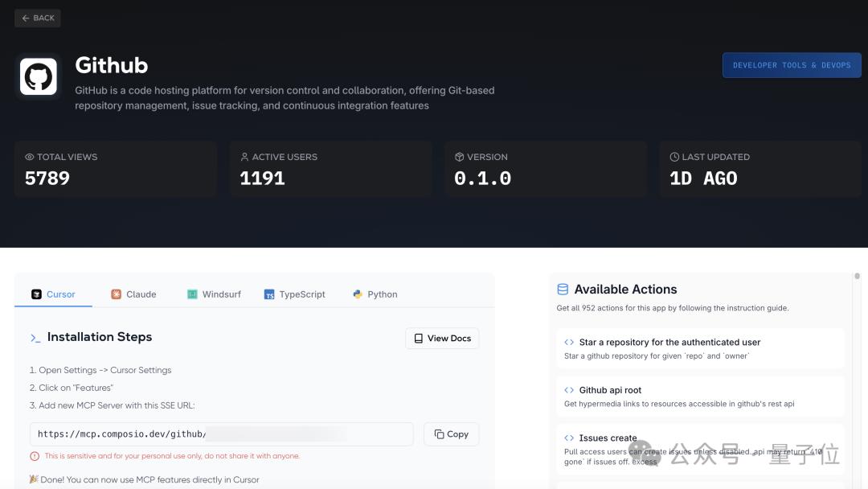
Task: Click the Available Actions database icon
Action: (563, 290)
